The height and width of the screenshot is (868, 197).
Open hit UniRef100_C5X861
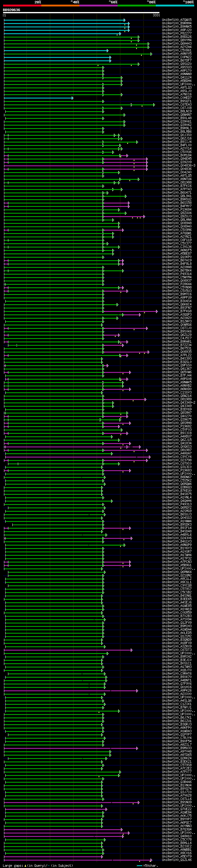(177, 50)
